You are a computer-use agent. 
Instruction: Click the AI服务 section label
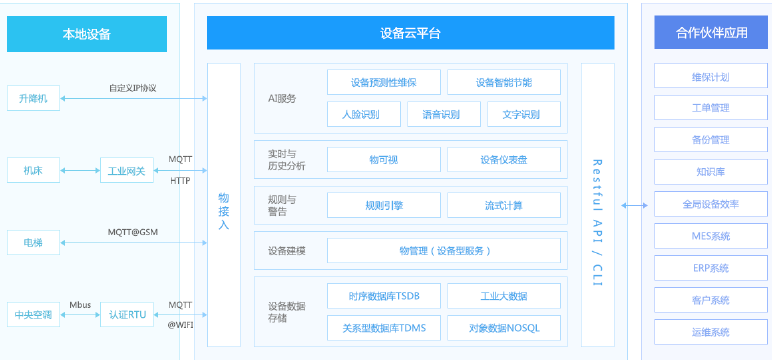click(x=282, y=98)
